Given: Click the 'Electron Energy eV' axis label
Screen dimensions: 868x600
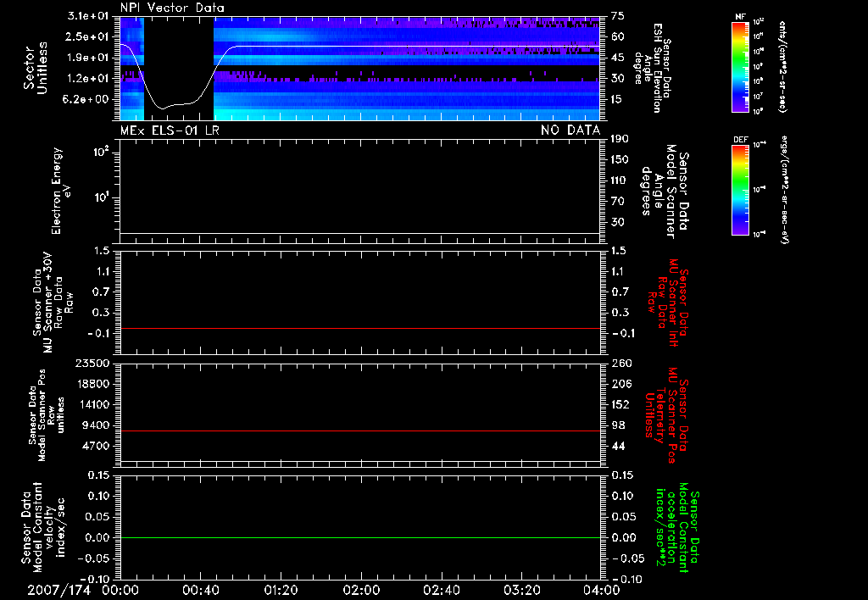Looking at the screenshot, I should coord(61,191).
